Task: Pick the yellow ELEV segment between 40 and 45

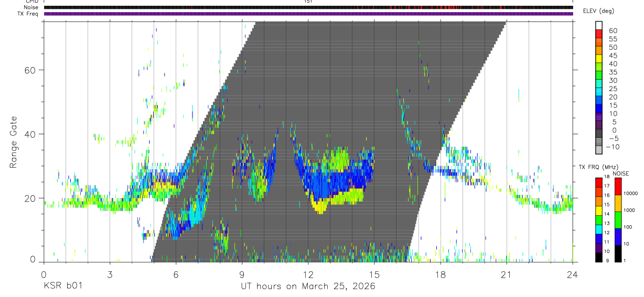Action: coord(599,59)
